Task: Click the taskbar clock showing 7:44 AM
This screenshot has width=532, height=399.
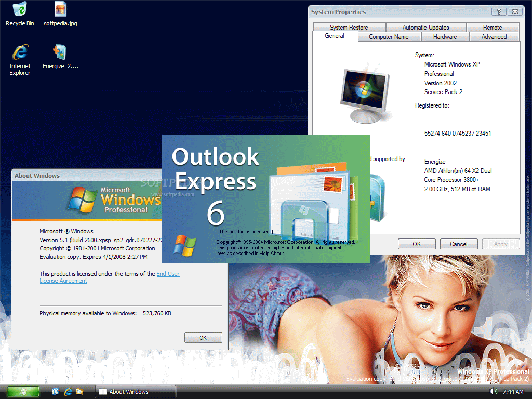Action: pyautogui.click(x=513, y=392)
